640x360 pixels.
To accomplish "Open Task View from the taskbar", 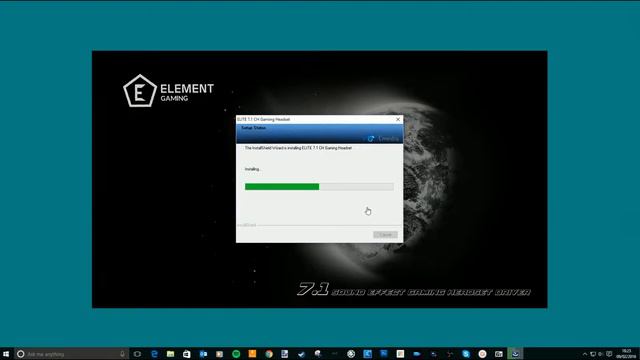I will coord(138,354).
